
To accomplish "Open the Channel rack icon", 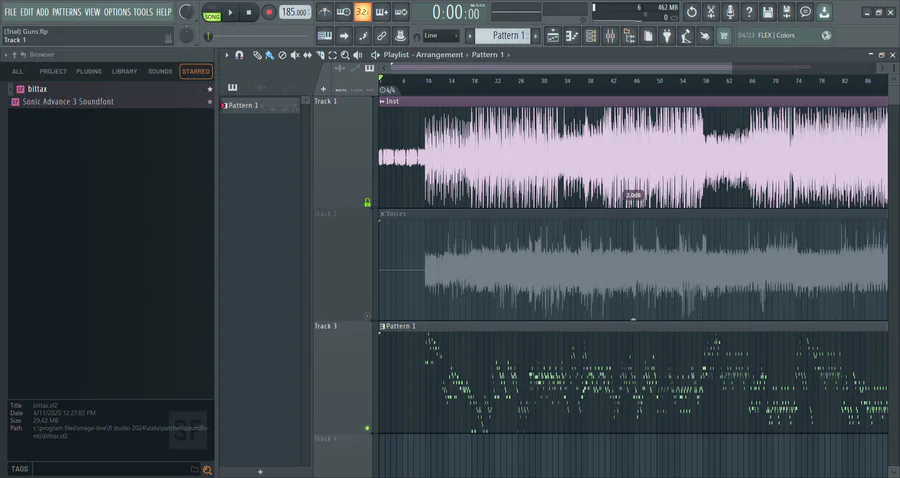I will point(591,36).
